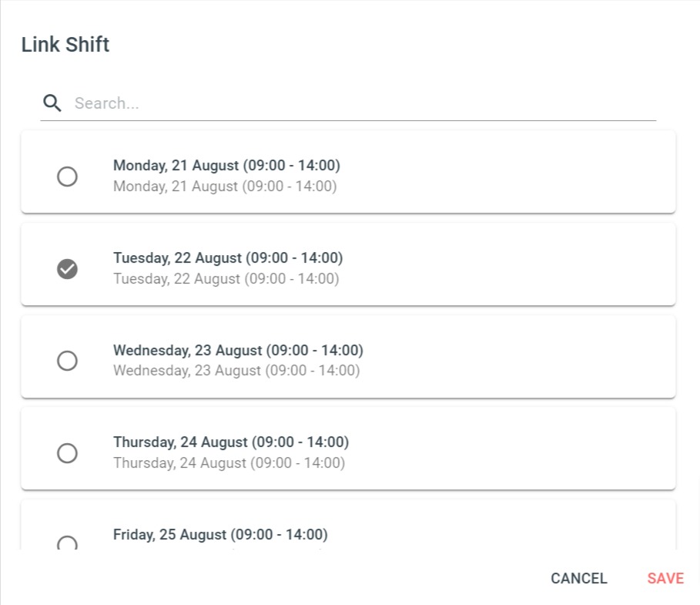Click into the Search input field

(x=363, y=103)
